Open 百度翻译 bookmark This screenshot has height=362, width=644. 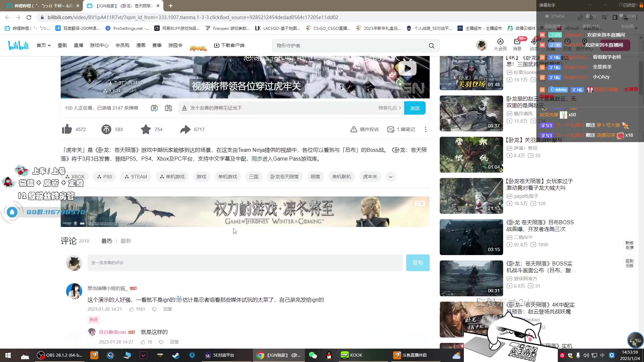pyautogui.click(x=77, y=28)
